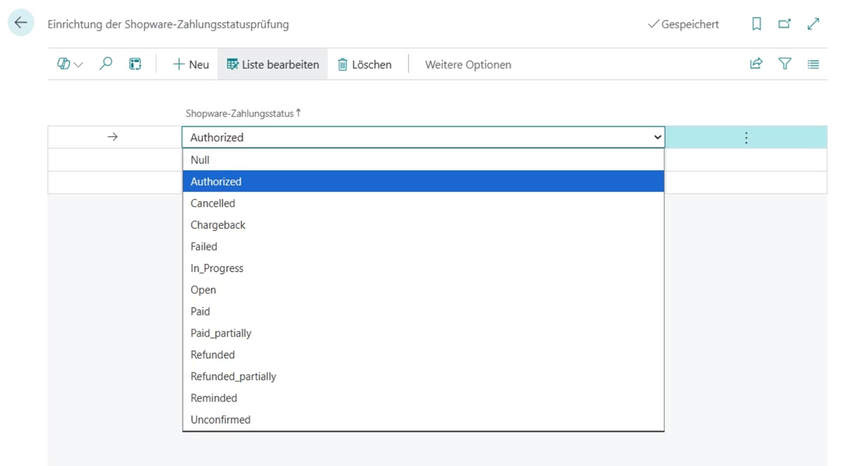The width and height of the screenshot is (868, 466).
Task: Click the bookmark icon
Action: pos(756,24)
